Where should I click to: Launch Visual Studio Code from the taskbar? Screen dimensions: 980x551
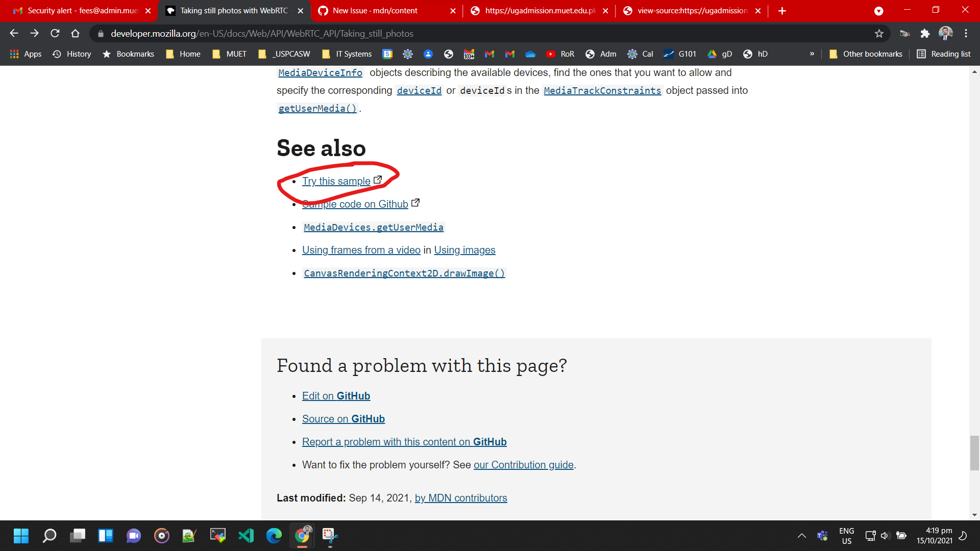coord(246,536)
